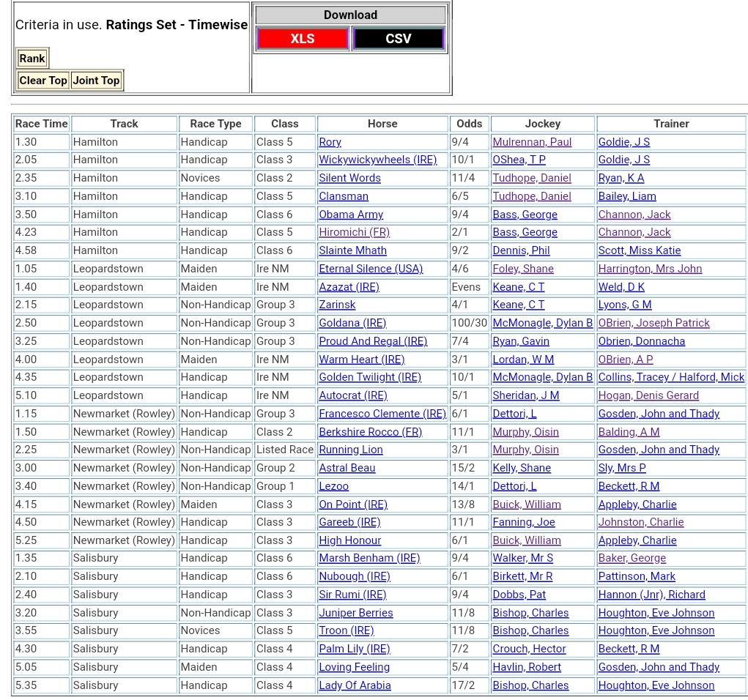Open jockey link Kelly, Shane
748x700 pixels.
522,468
